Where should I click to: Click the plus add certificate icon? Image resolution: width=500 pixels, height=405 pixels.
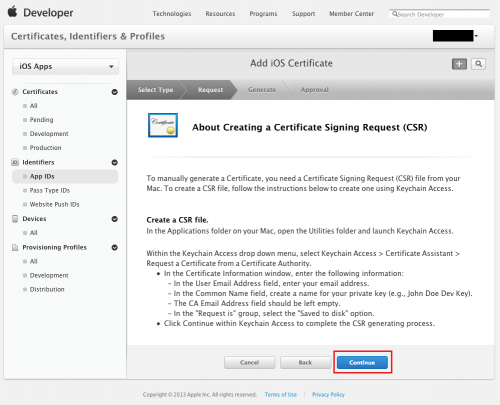(x=459, y=64)
